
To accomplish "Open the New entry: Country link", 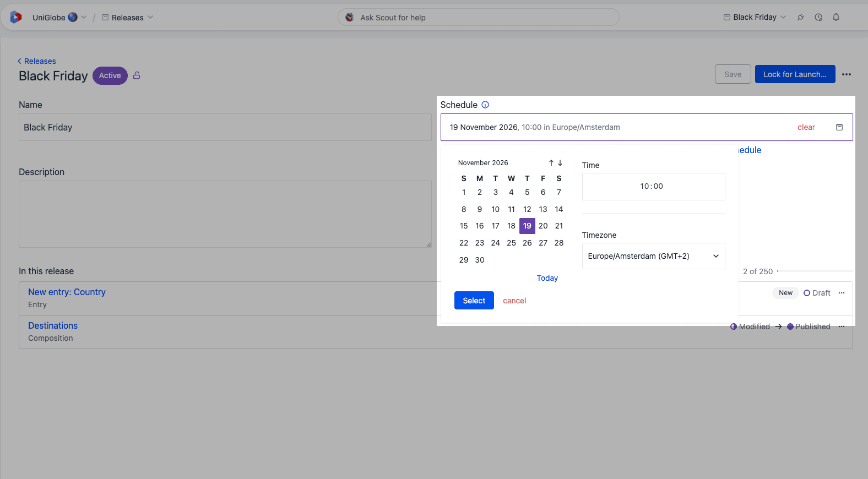I will click(x=67, y=292).
